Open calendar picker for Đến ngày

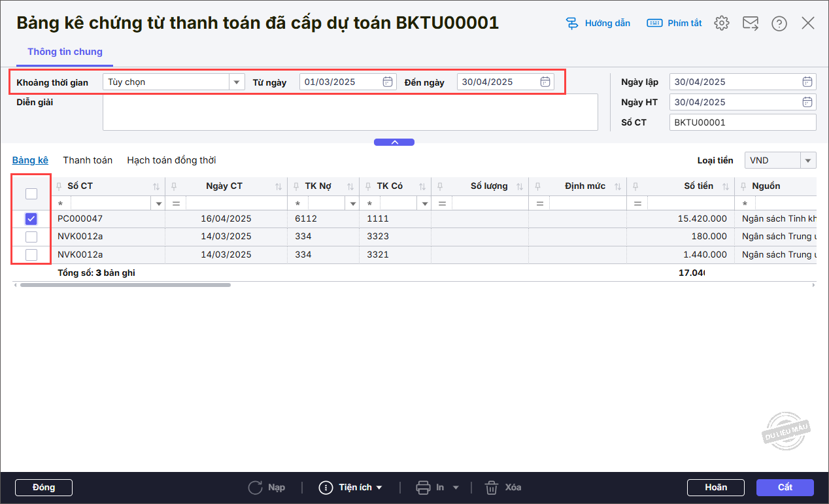pos(545,82)
